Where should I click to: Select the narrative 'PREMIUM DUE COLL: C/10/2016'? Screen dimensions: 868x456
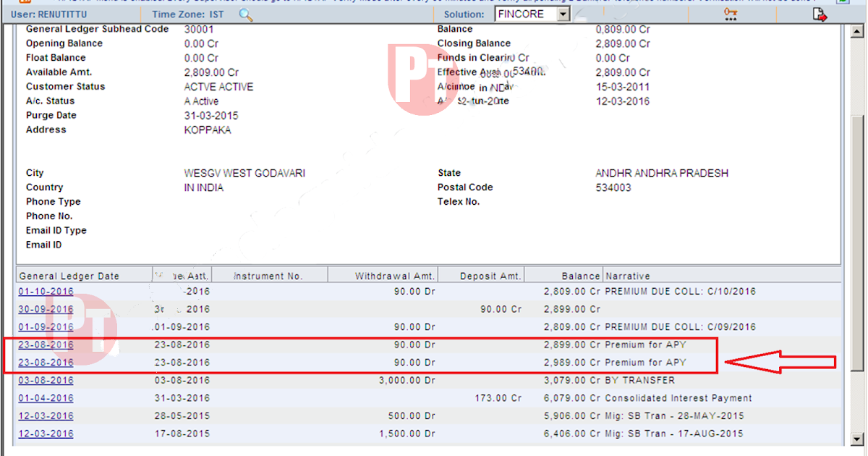point(680,291)
